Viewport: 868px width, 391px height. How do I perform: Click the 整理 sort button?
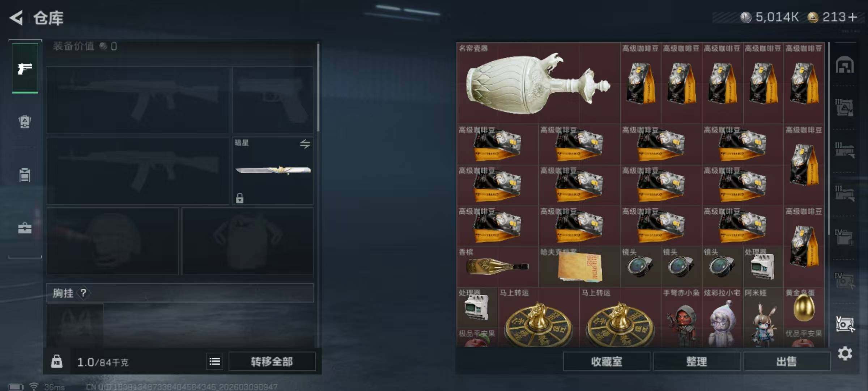coord(697,361)
